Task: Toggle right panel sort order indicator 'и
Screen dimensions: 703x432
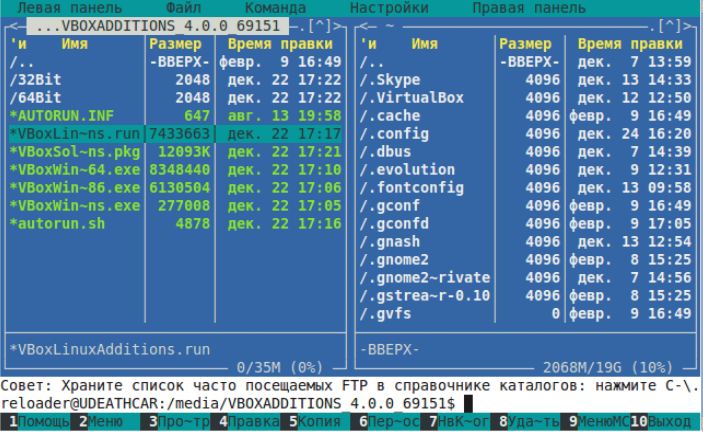Action: point(368,44)
